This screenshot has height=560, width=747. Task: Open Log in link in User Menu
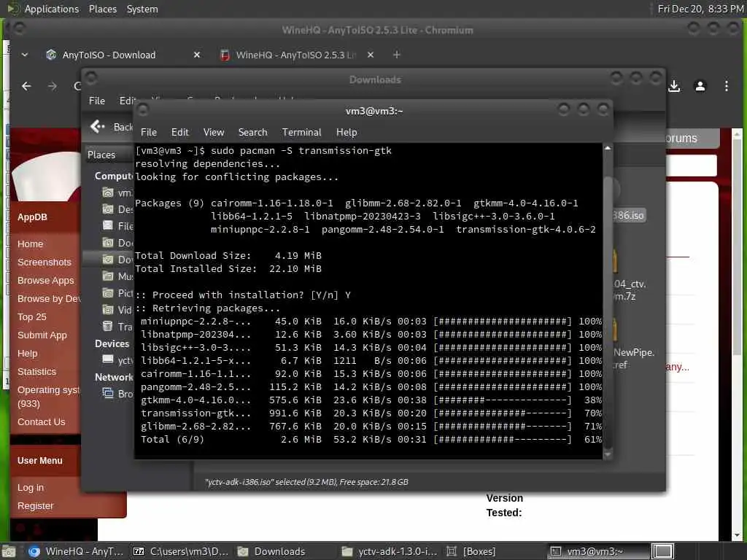(x=31, y=488)
